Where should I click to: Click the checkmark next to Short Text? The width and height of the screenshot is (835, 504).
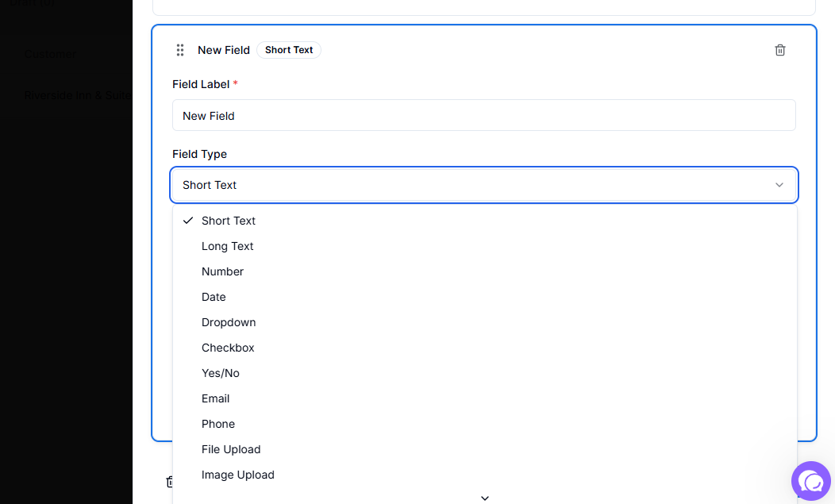[187, 221]
